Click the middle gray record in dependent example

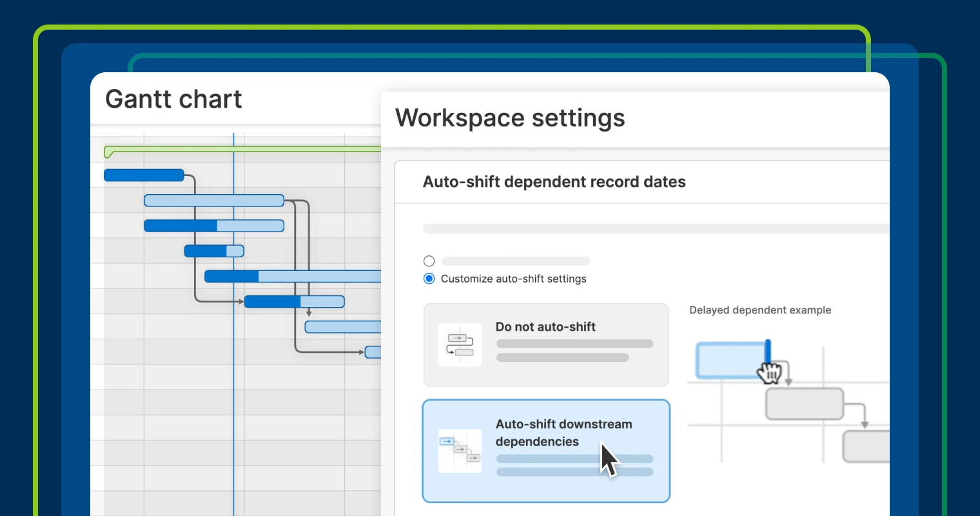coord(805,404)
